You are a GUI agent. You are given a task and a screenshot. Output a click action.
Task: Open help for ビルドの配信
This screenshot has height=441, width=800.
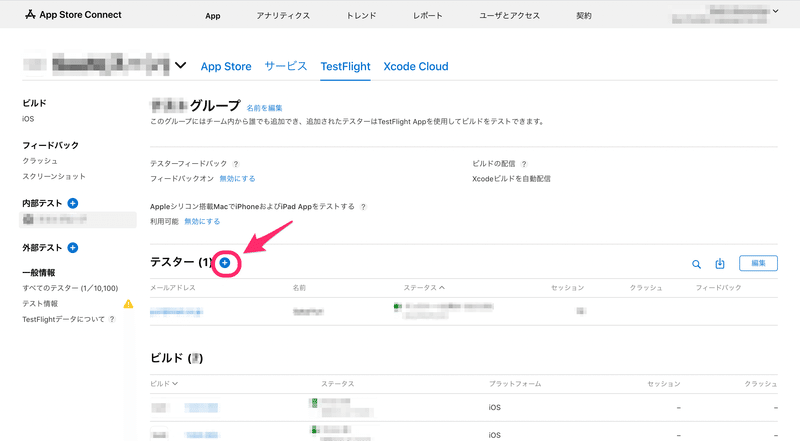tap(524, 164)
